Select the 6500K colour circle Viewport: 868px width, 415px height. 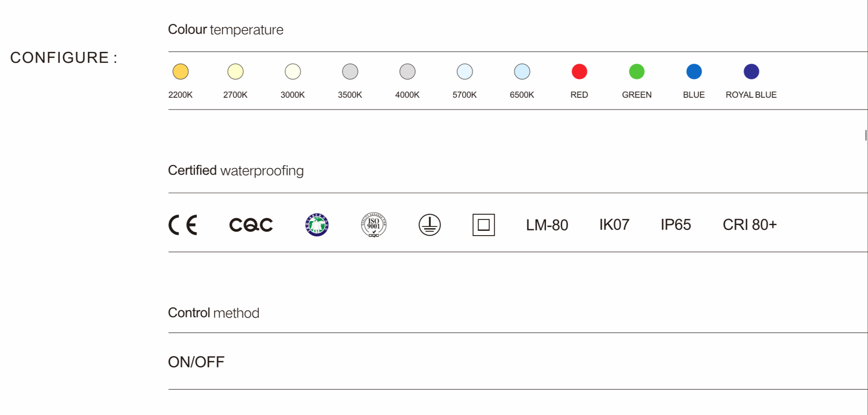click(522, 72)
